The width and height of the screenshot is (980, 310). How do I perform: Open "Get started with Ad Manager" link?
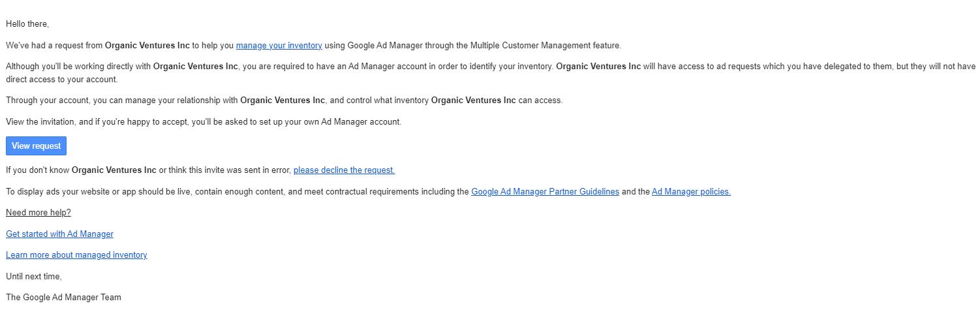(59, 234)
